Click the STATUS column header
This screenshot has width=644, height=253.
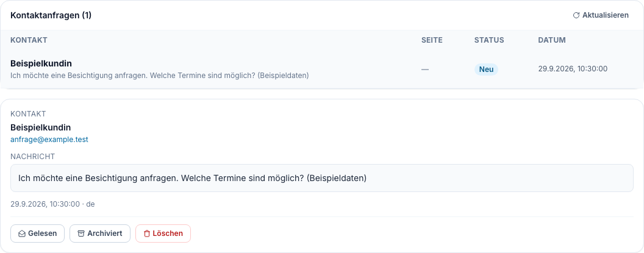point(489,40)
